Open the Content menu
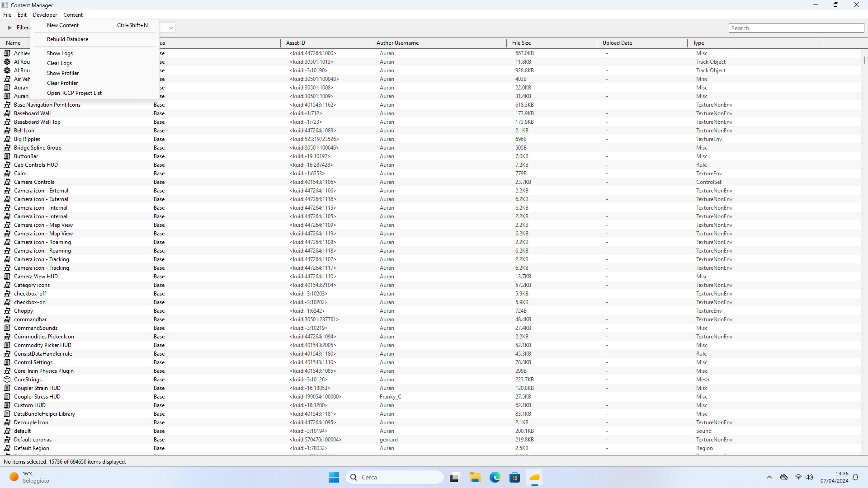This screenshot has height=488, width=868. click(73, 15)
